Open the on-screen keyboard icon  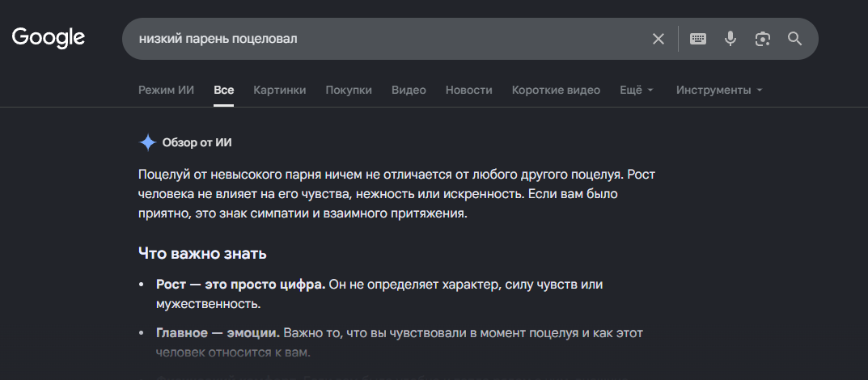[697, 39]
